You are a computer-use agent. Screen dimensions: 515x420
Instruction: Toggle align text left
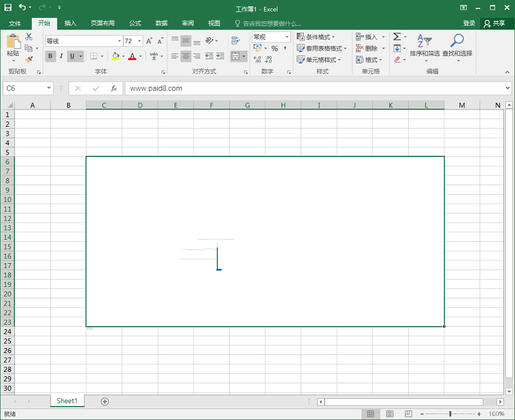coord(174,56)
